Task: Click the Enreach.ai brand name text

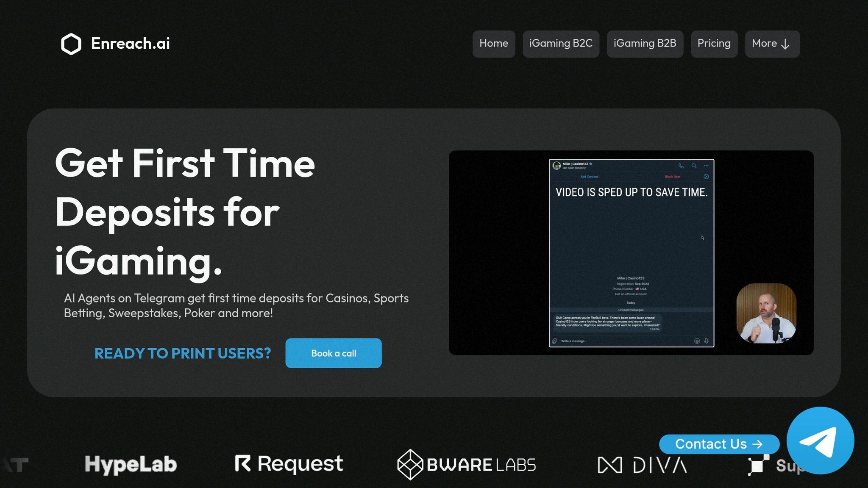Action: pyautogui.click(x=130, y=44)
